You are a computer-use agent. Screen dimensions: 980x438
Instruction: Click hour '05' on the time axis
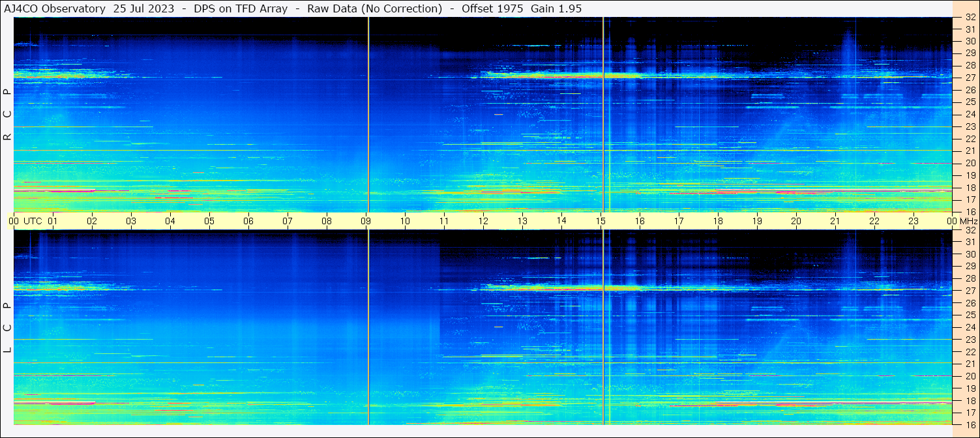pos(209,221)
